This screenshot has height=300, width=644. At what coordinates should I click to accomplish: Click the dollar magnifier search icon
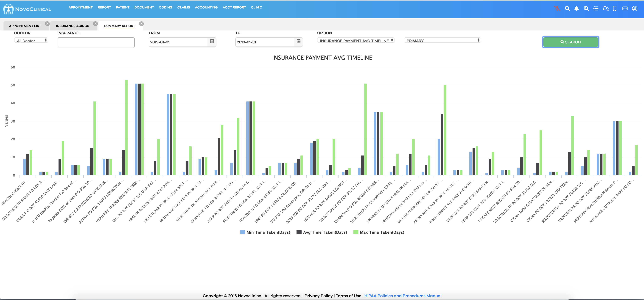(586, 8)
